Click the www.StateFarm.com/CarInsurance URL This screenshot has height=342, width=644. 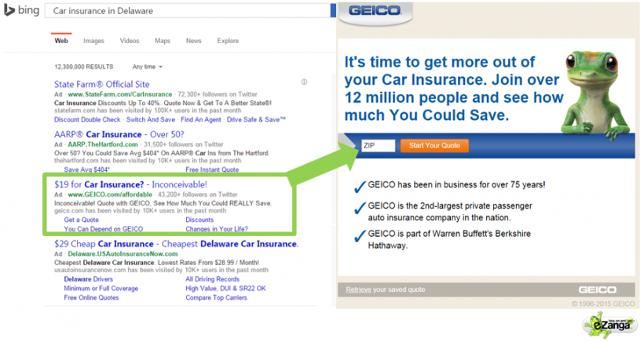point(120,94)
